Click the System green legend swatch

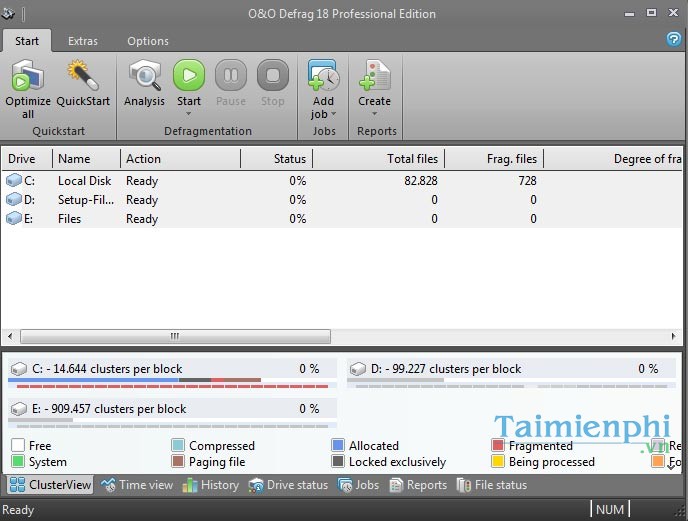pyautogui.click(x=18, y=461)
